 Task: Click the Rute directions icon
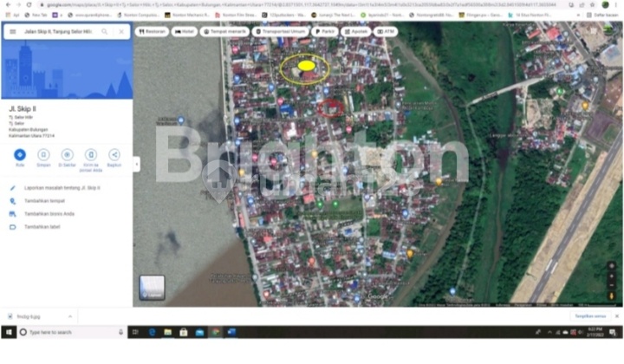tap(20, 154)
